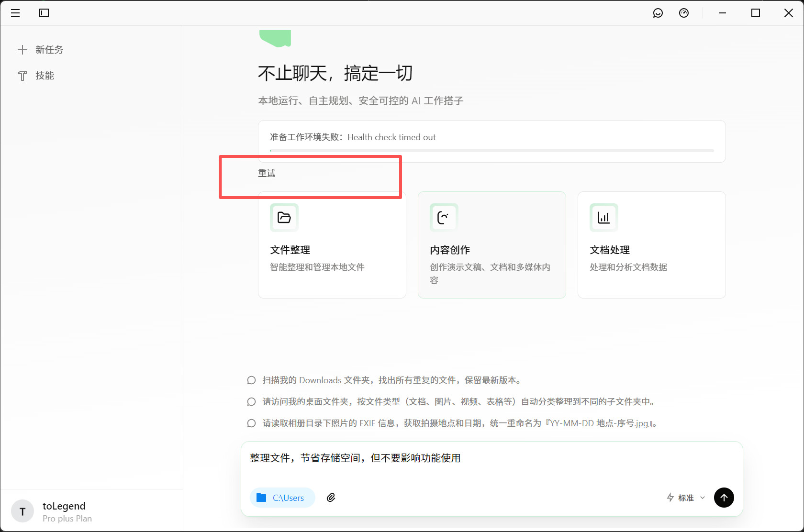Image resolution: width=804 pixels, height=532 pixels.
Task: Open the feedback chat bubble icon
Action: coord(658,13)
